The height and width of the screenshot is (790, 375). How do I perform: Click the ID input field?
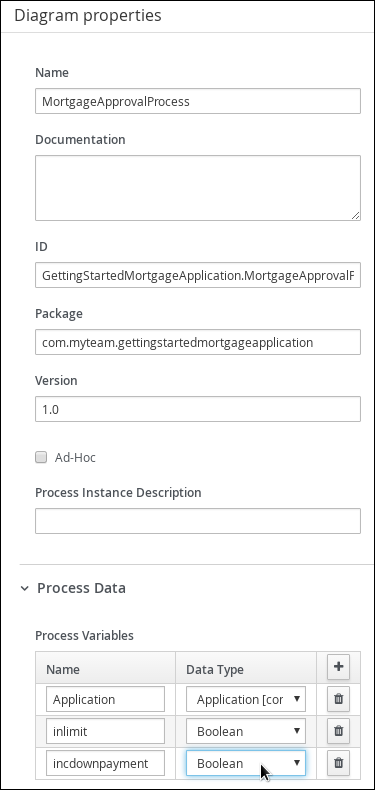pyautogui.click(x=198, y=275)
